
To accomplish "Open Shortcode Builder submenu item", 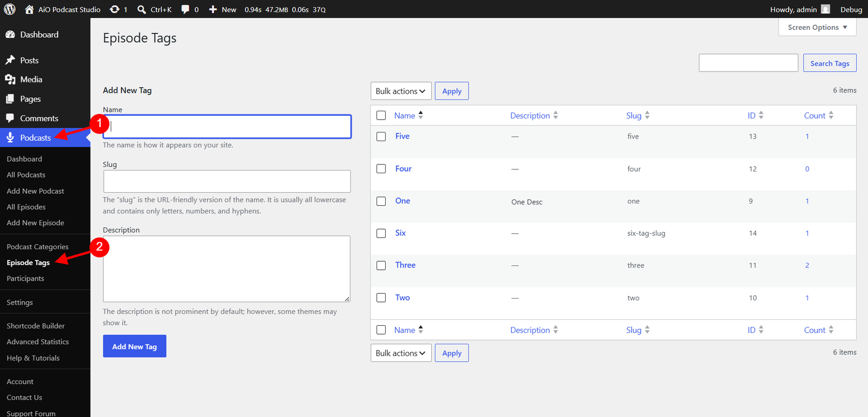I will point(36,326).
